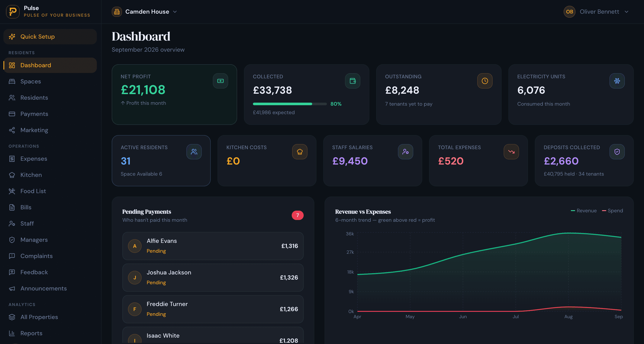This screenshot has height=344, width=644.
Task: Click the Joshua Jackson avatar circle
Action: pyautogui.click(x=135, y=277)
